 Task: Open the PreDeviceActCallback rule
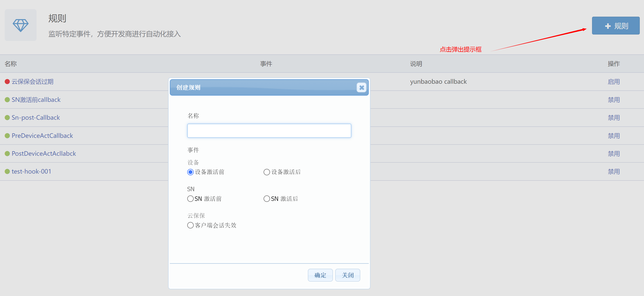click(x=42, y=136)
